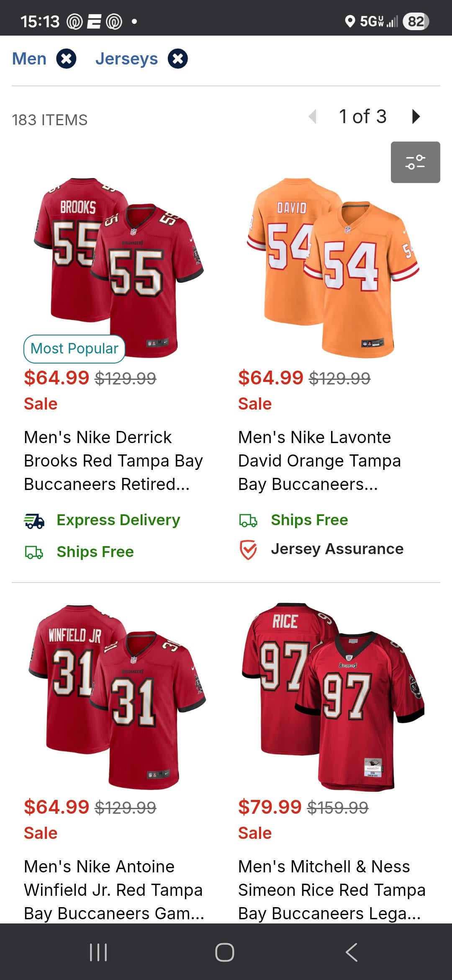452x980 pixels.
Task: Tap the previous page arrow
Action: 312,116
